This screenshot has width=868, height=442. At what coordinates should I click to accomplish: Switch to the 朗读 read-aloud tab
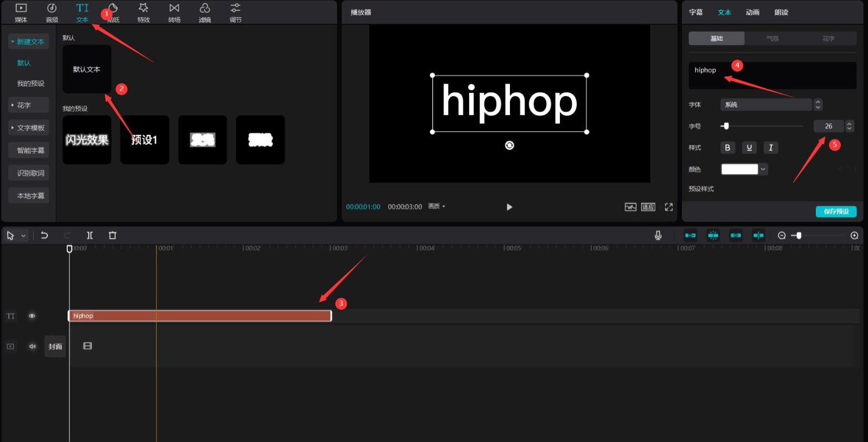(x=781, y=12)
